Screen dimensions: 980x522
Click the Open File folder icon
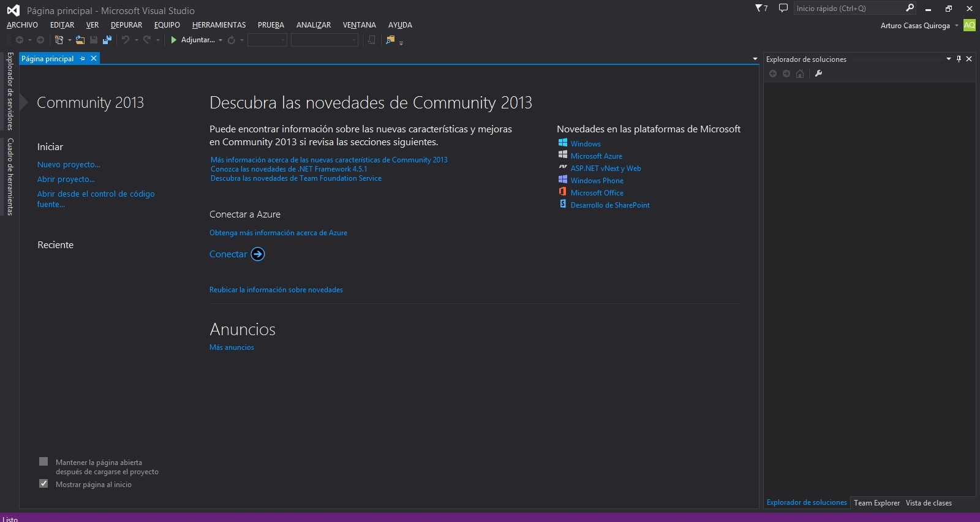[x=80, y=40]
